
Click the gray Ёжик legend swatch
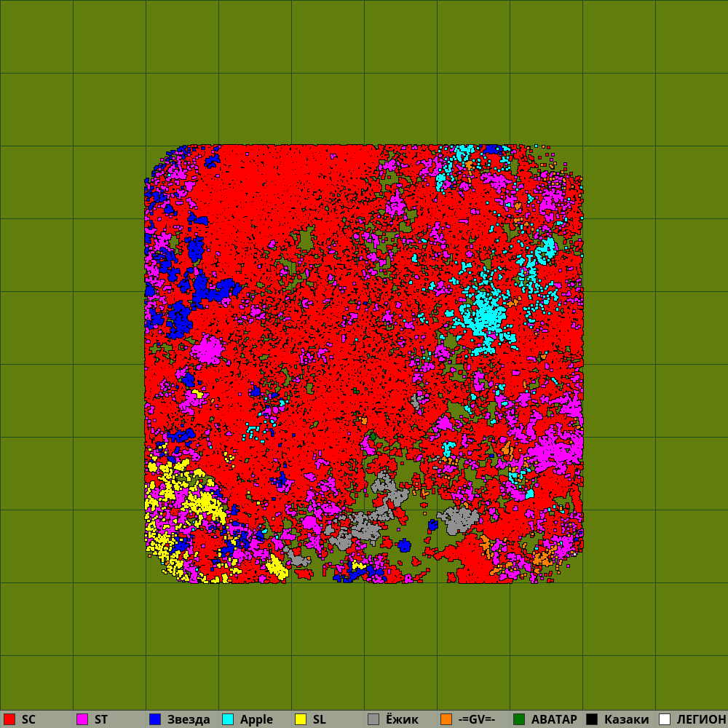coord(373,719)
